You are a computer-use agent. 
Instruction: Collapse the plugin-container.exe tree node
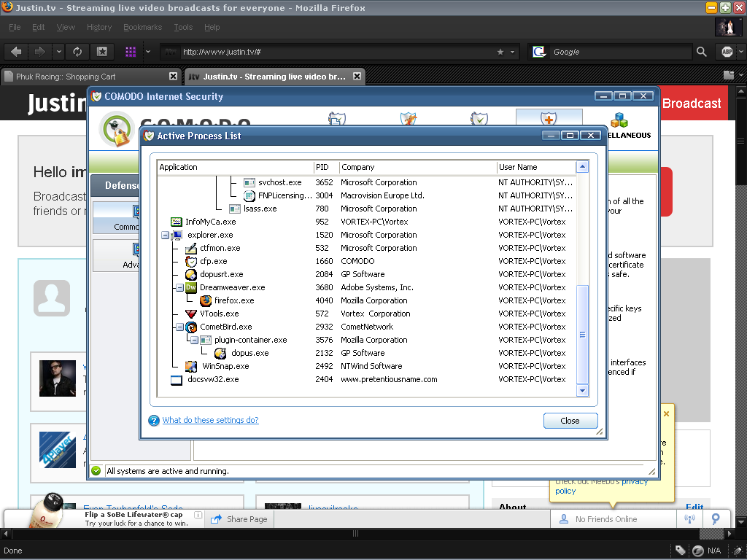[x=194, y=340]
